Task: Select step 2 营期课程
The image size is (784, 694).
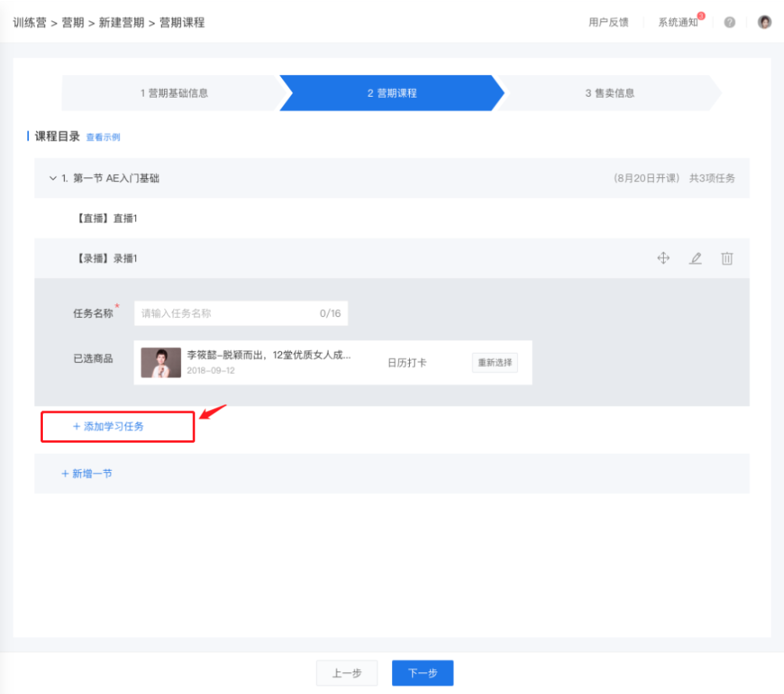Action: coord(391,93)
